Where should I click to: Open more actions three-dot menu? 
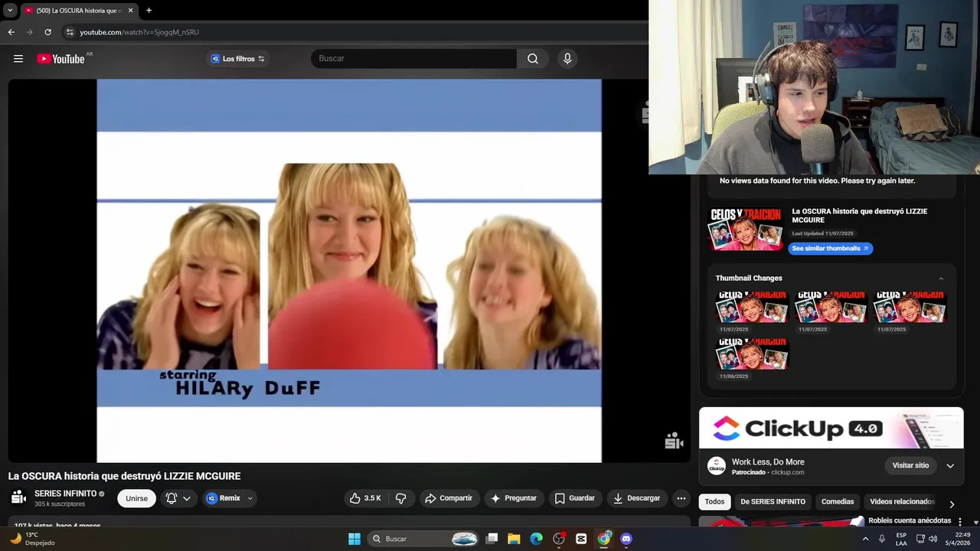(x=681, y=498)
